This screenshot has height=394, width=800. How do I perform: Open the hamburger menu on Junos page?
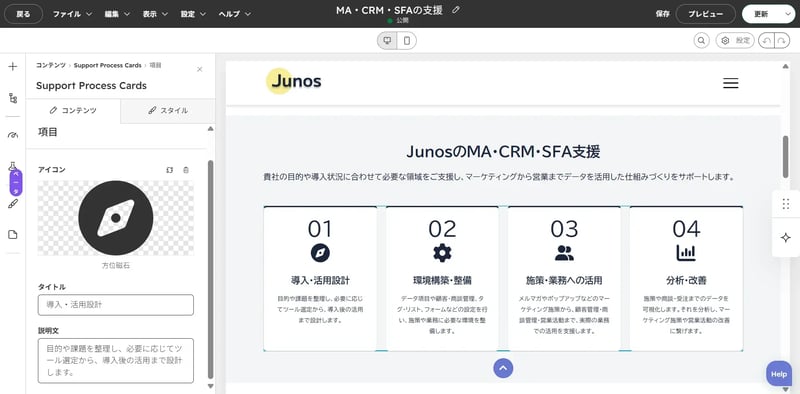click(731, 83)
